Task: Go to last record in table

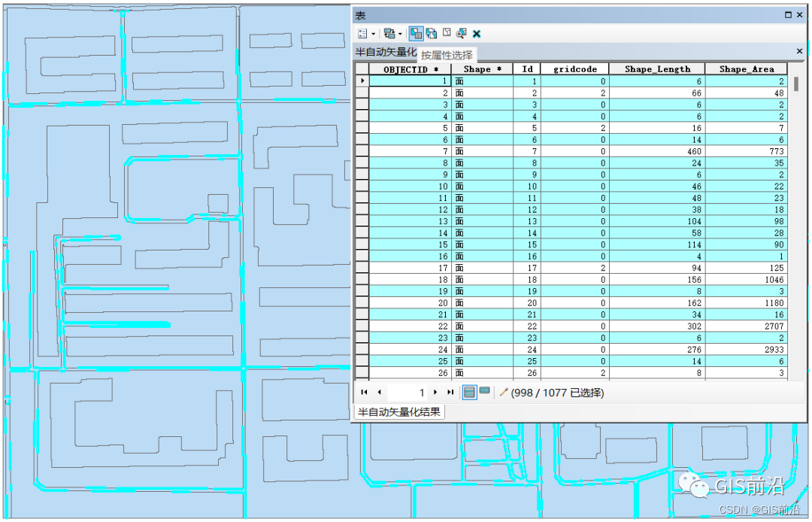Action: 450,392
